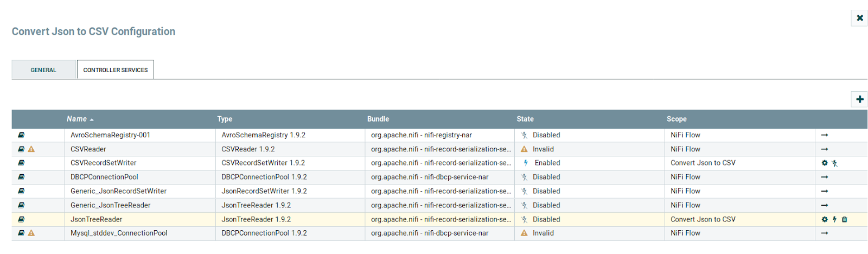The height and width of the screenshot is (254, 868).
Task: Open configuration gear for JsonTreeReader row
Action: tap(825, 219)
